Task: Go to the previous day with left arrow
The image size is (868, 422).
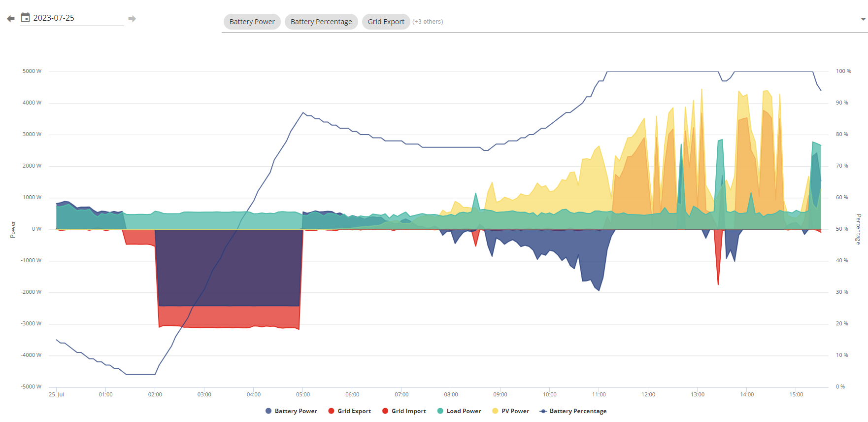Action: point(11,19)
